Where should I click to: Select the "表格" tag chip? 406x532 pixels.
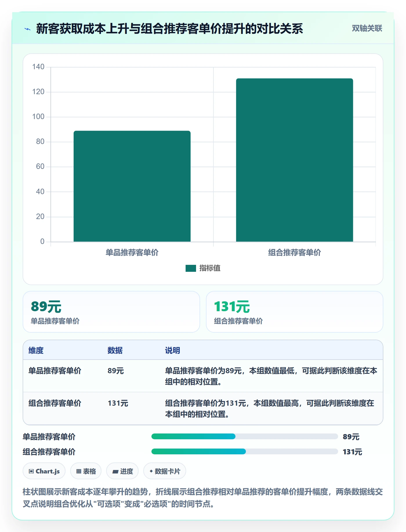point(86,471)
